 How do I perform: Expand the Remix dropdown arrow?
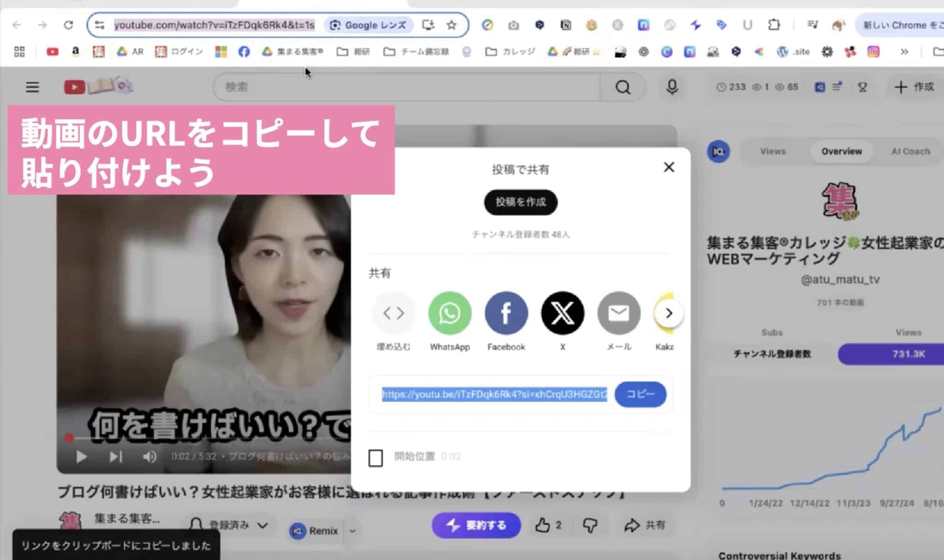pos(353,531)
